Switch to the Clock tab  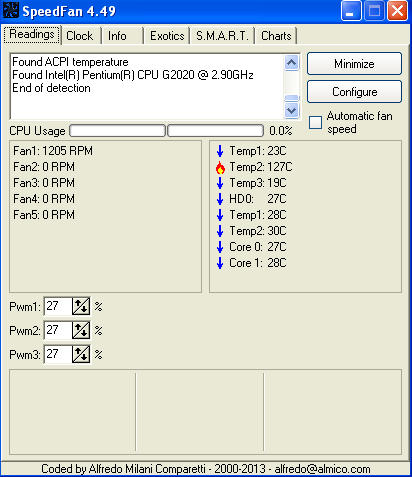click(80, 36)
